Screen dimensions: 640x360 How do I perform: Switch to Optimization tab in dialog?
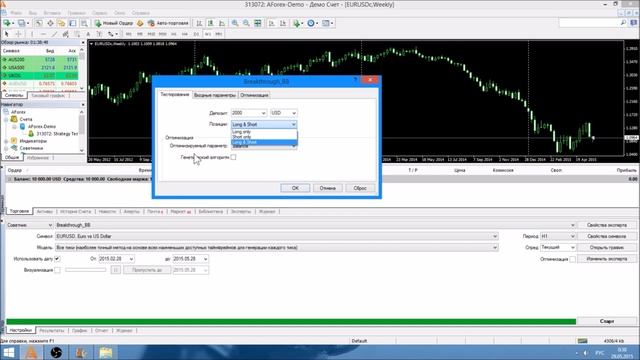254,95
